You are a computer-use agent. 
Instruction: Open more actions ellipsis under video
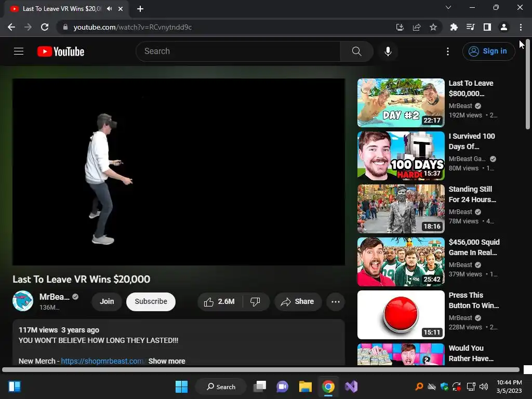click(x=336, y=302)
